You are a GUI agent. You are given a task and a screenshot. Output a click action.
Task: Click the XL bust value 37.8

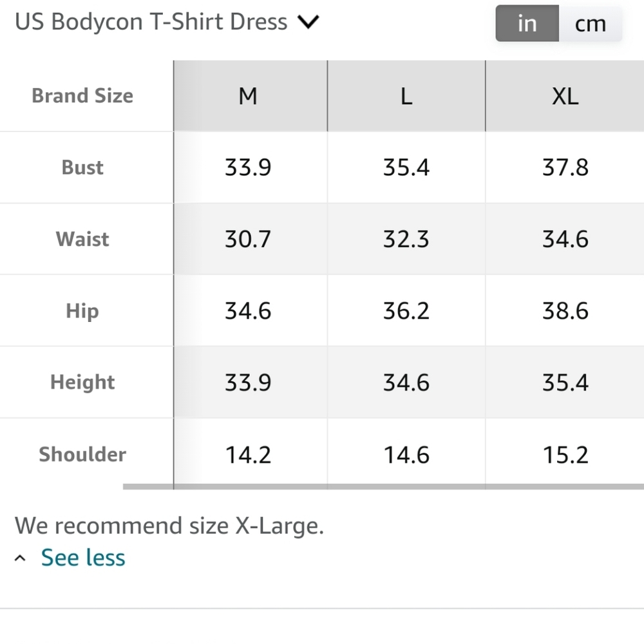pos(565,167)
